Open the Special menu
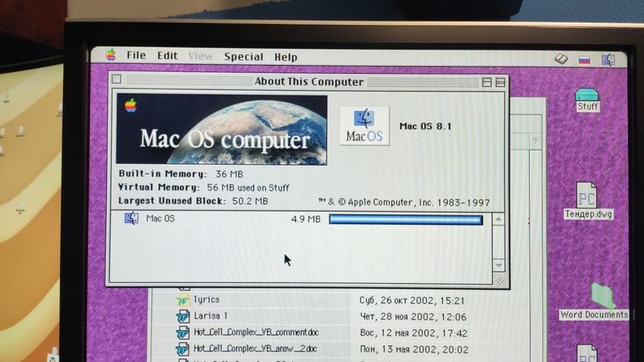 pyautogui.click(x=243, y=57)
